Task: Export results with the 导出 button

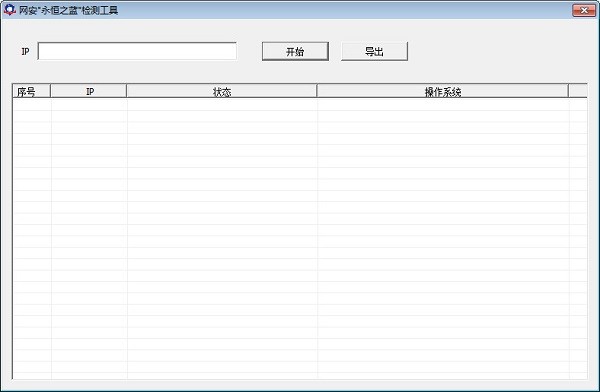Action: point(374,51)
